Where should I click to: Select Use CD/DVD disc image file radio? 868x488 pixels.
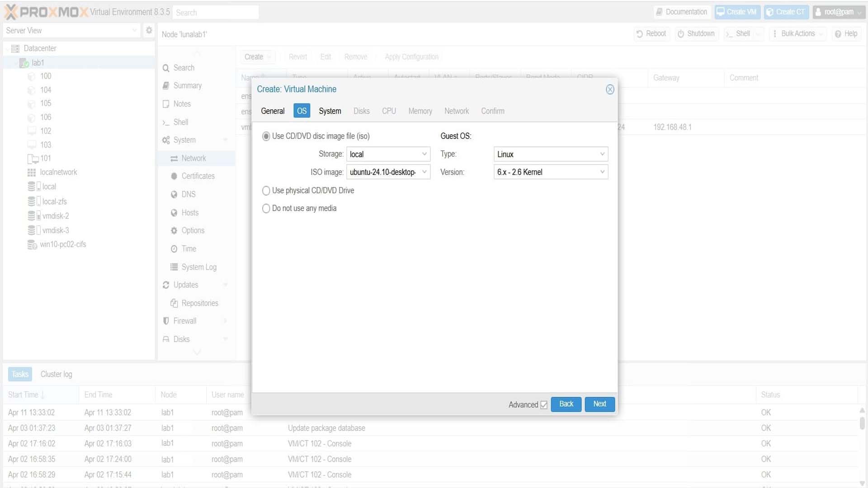(266, 136)
